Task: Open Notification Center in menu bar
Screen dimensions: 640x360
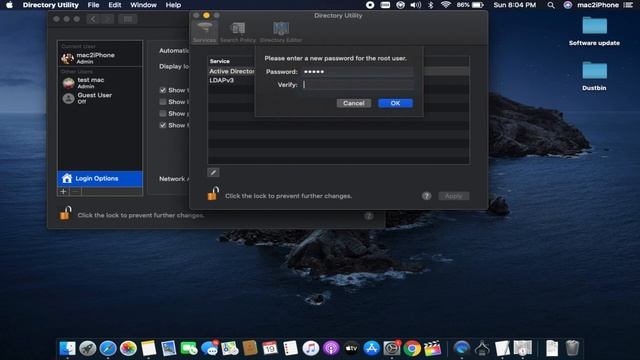Action: coord(628,5)
